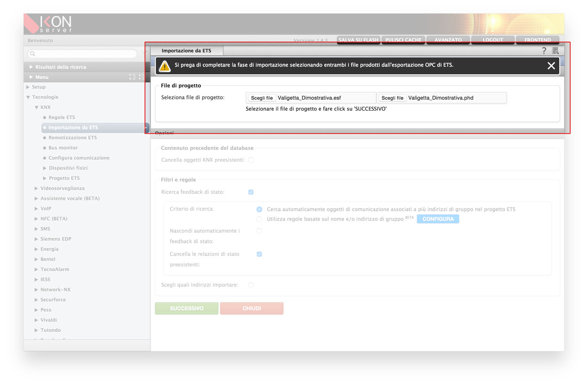Image resolution: width=588 pixels, height=385 pixels.
Task: Expand all menu items icon
Action: [132, 77]
